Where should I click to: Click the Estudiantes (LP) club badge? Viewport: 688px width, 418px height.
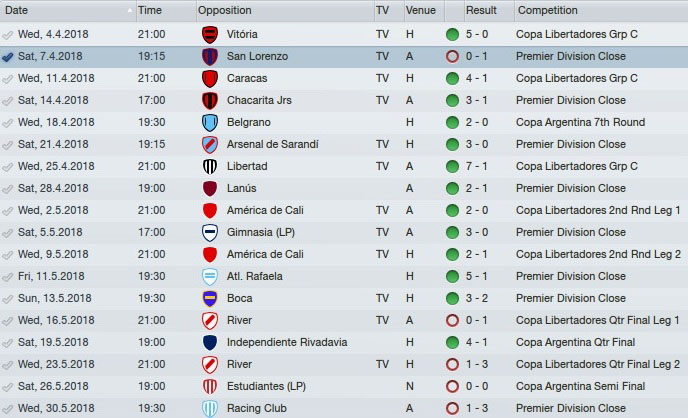(x=210, y=386)
